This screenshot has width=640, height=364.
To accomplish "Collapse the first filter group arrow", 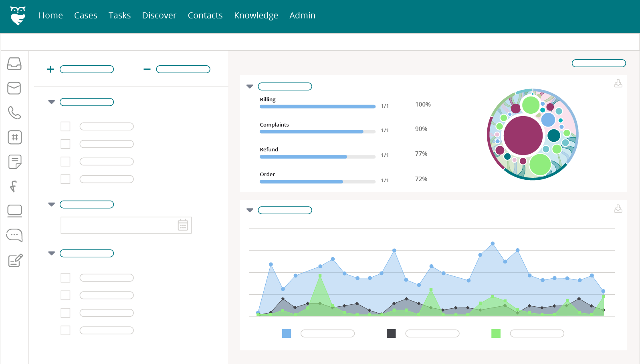I will tap(51, 102).
